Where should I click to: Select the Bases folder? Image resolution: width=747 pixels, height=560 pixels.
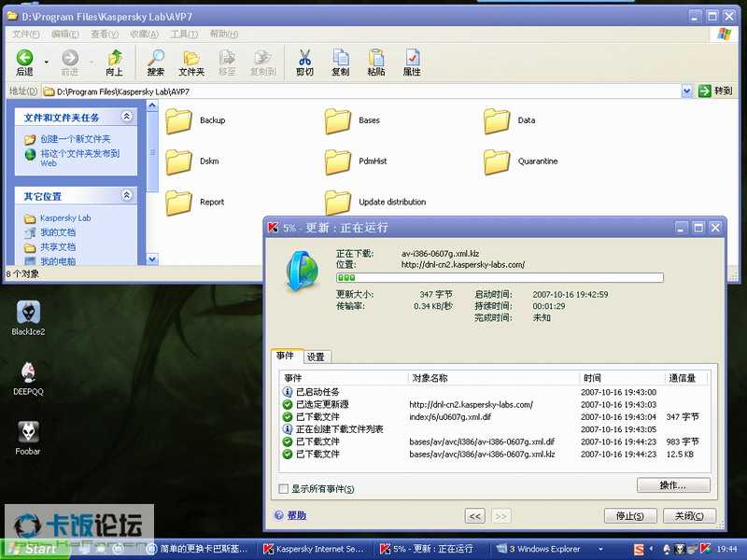pos(353,120)
